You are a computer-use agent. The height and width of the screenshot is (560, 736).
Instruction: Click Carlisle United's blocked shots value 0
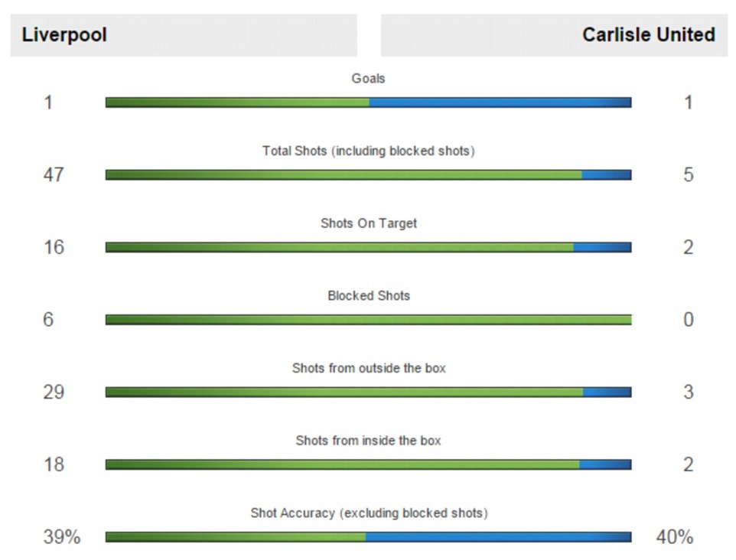click(x=688, y=320)
